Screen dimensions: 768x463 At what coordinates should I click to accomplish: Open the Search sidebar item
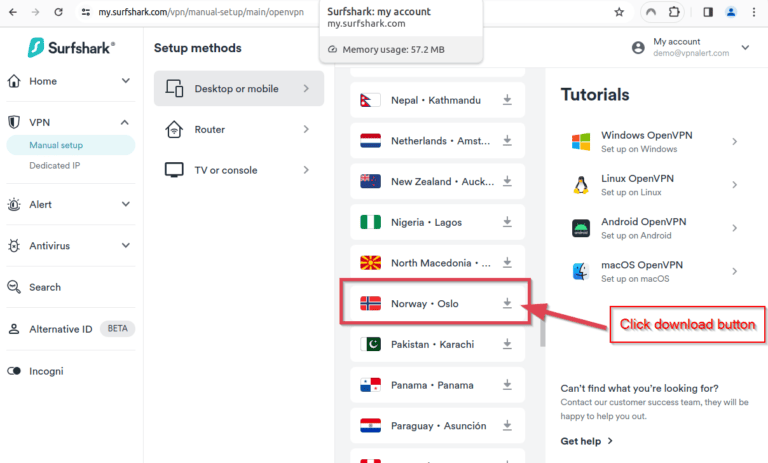point(44,287)
